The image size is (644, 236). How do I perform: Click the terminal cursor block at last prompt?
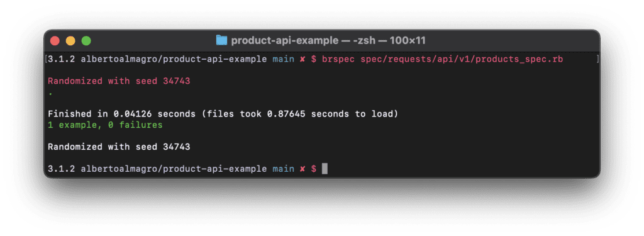click(325, 169)
